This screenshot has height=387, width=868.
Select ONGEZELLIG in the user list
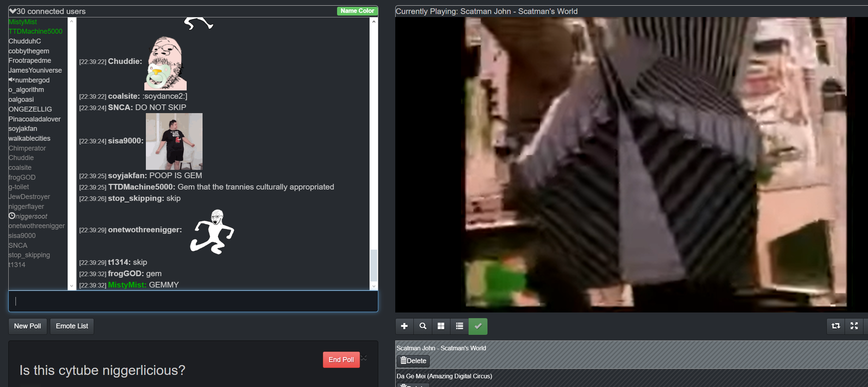pos(30,109)
